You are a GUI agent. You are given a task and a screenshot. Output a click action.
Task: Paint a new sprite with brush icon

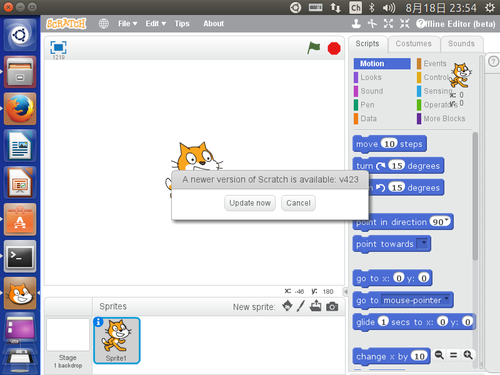(301, 306)
